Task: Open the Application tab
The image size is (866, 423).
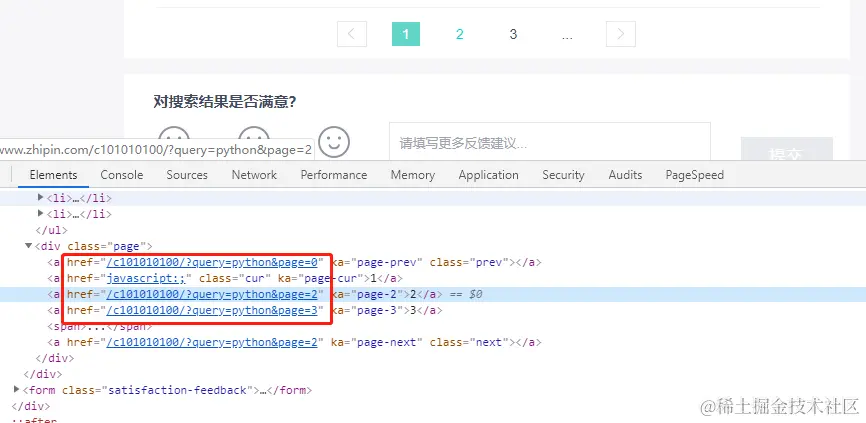Action: (488, 175)
